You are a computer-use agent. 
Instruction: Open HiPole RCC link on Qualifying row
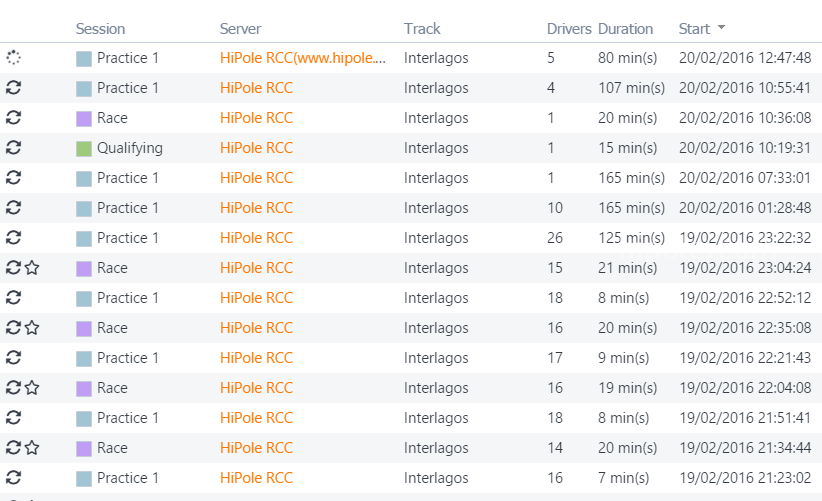(256, 148)
